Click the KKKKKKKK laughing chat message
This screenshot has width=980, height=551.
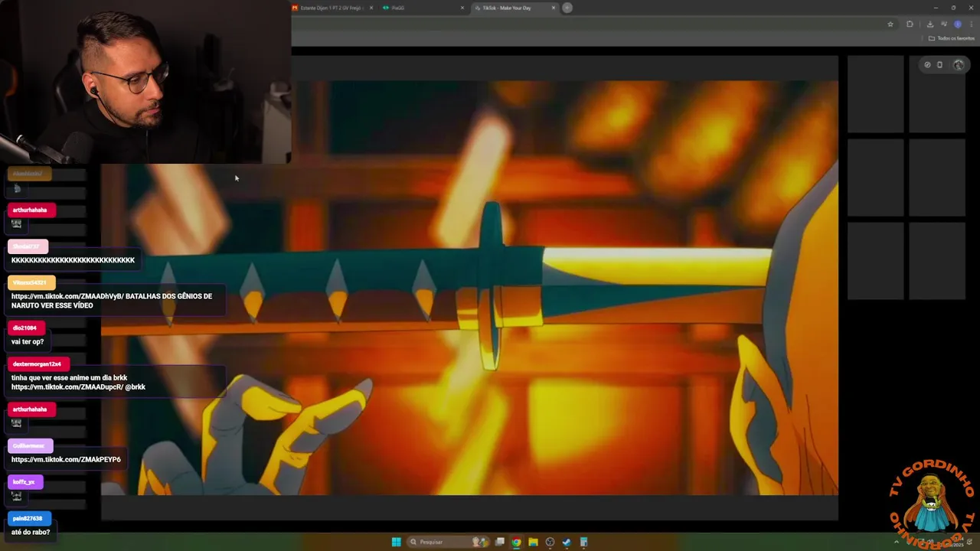[73, 260]
